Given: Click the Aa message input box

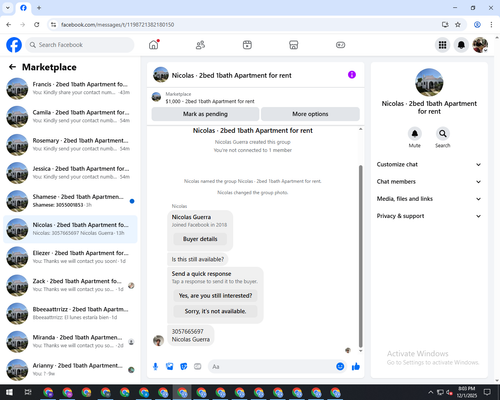Looking at the screenshot, I should tap(272, 367).
